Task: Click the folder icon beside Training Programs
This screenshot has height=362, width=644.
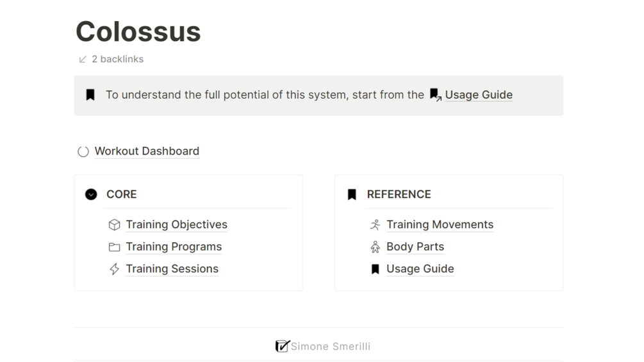Action: 115,247
